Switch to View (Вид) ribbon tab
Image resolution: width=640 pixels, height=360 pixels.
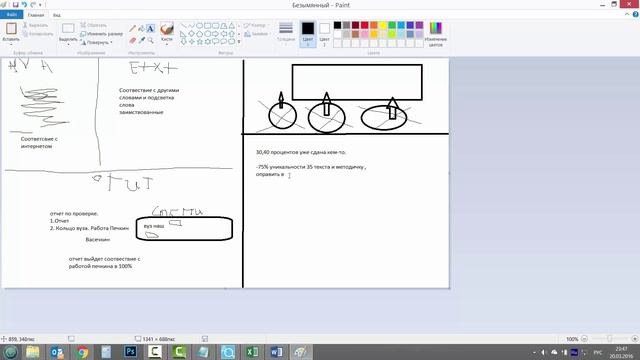coord(57,15)
